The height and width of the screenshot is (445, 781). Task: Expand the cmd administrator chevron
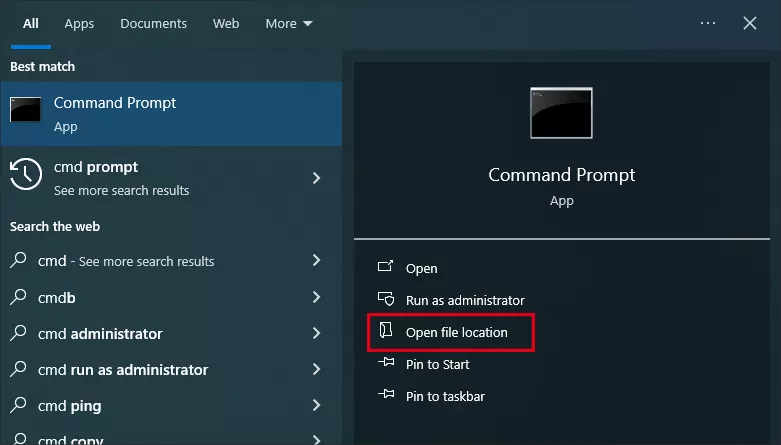(316, 333)
